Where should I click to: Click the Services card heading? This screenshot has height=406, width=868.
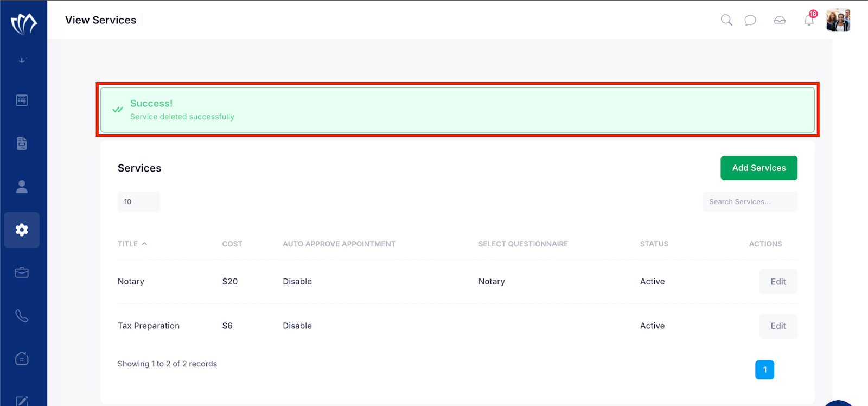pos(139,168)
